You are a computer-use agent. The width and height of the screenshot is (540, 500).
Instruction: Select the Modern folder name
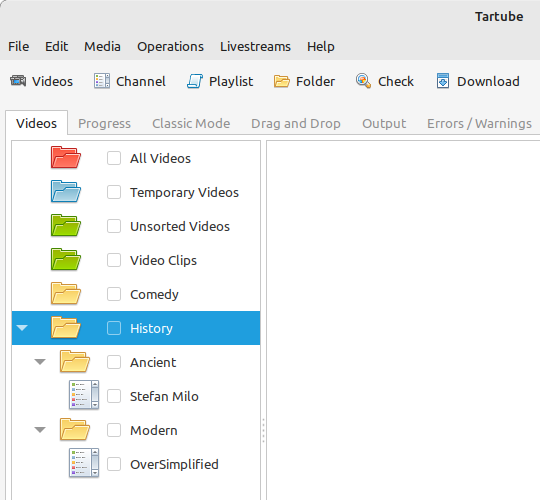click(x=154, y=430)
